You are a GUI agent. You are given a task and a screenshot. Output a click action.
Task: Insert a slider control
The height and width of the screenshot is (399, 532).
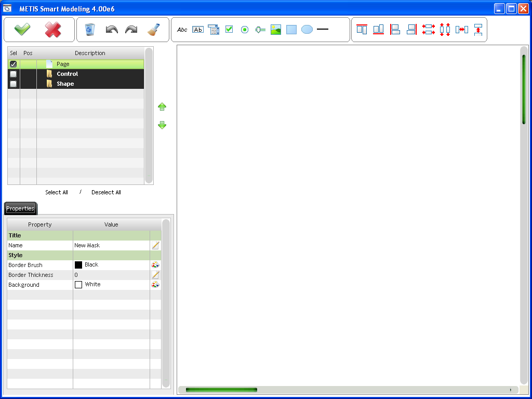(x=260, y=30)
